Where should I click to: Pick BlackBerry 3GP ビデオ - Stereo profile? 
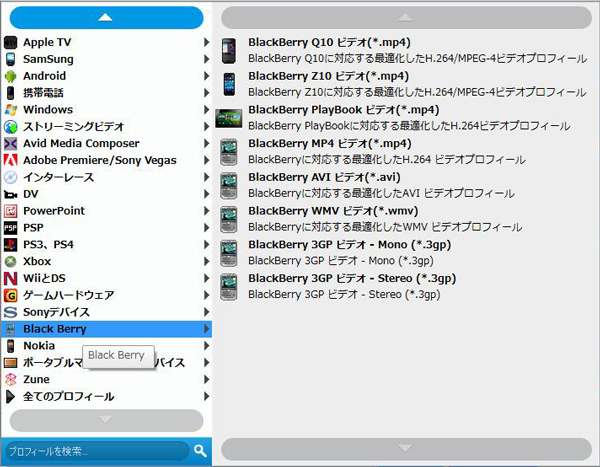tap(351, 279)
